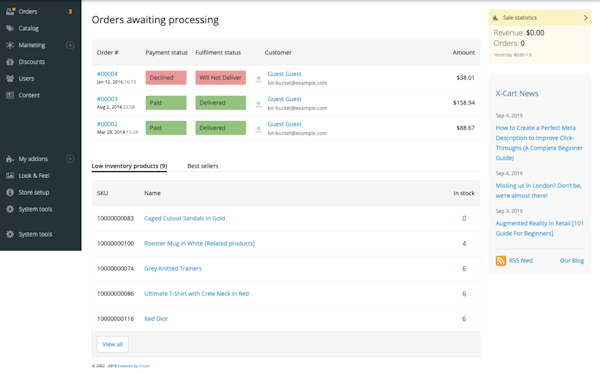Click customer profile icon for order #00003

click(x=259, y=104)
